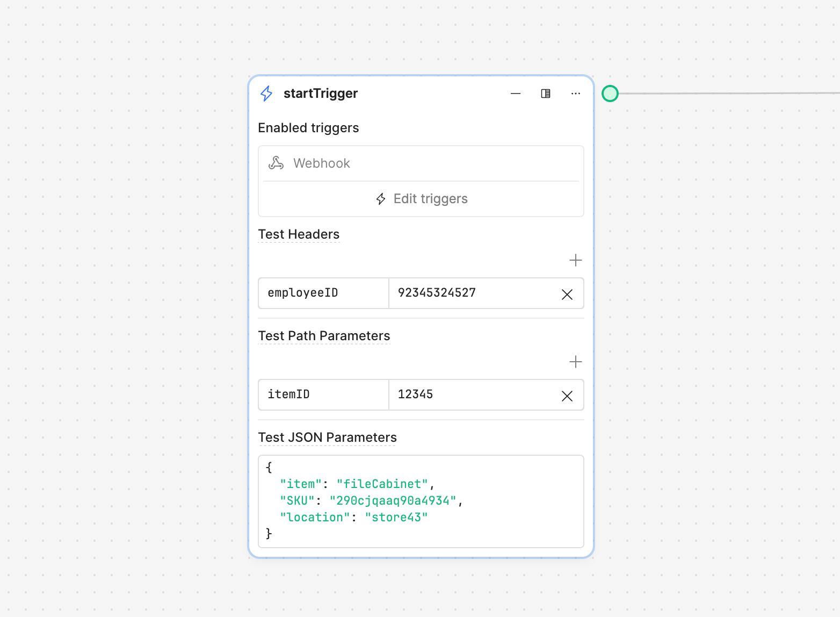This screenshot has height=617, width=840.
Task: Remove the employeeID header row
Action: click(567, 294)
